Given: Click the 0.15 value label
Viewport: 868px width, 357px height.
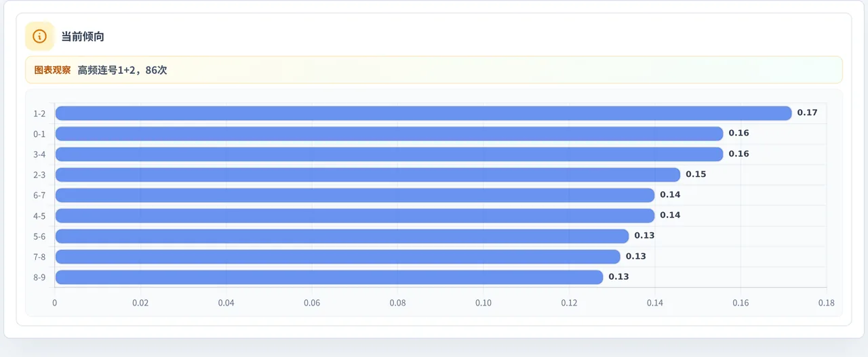Looking at the screenshot, I should pos(696,175).
